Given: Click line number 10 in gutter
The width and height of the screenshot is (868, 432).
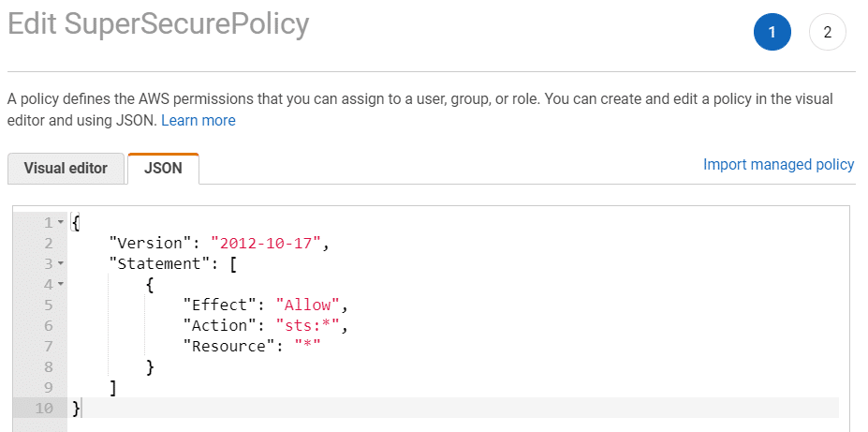Looking at the screenshot, I should pyautogui.click(x=43, y=409).
